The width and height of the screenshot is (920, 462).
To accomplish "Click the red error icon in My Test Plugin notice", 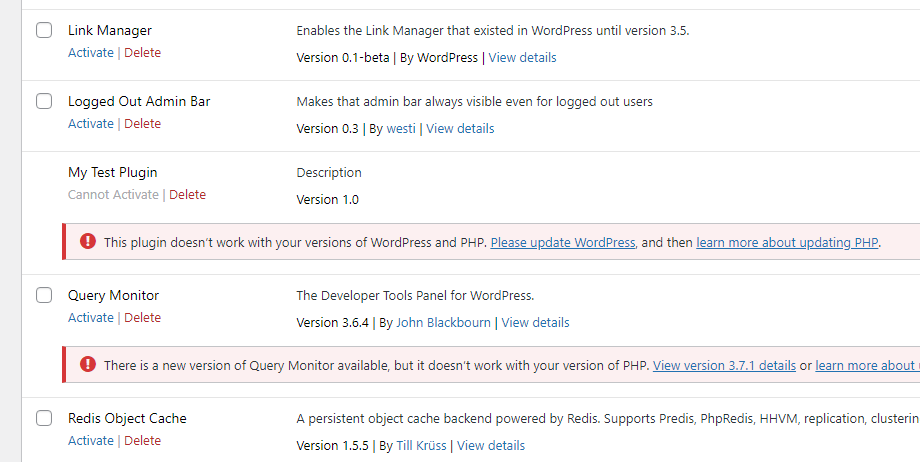I will click(x=88, y=242).
